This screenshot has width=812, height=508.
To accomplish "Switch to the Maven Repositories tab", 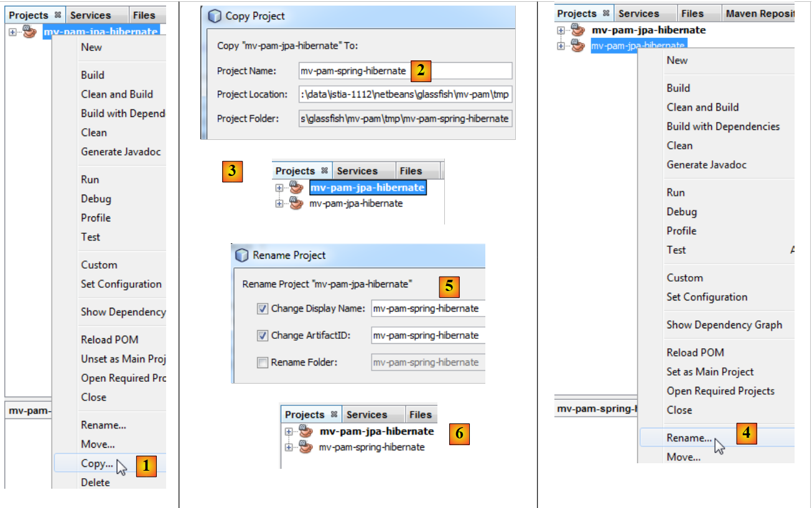I will click(x=759, y=14).
